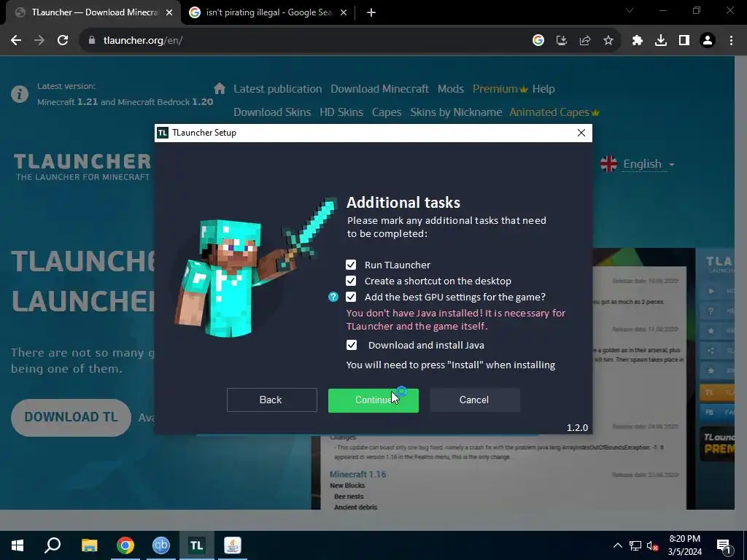Open the Mods menu item
The image size is (747, 560).
coord(451,89)
